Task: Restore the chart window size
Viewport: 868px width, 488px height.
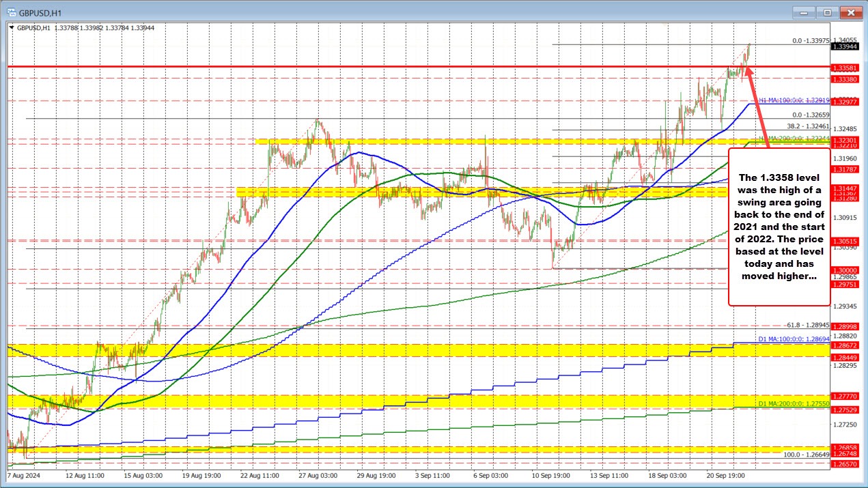Action: 826,12
